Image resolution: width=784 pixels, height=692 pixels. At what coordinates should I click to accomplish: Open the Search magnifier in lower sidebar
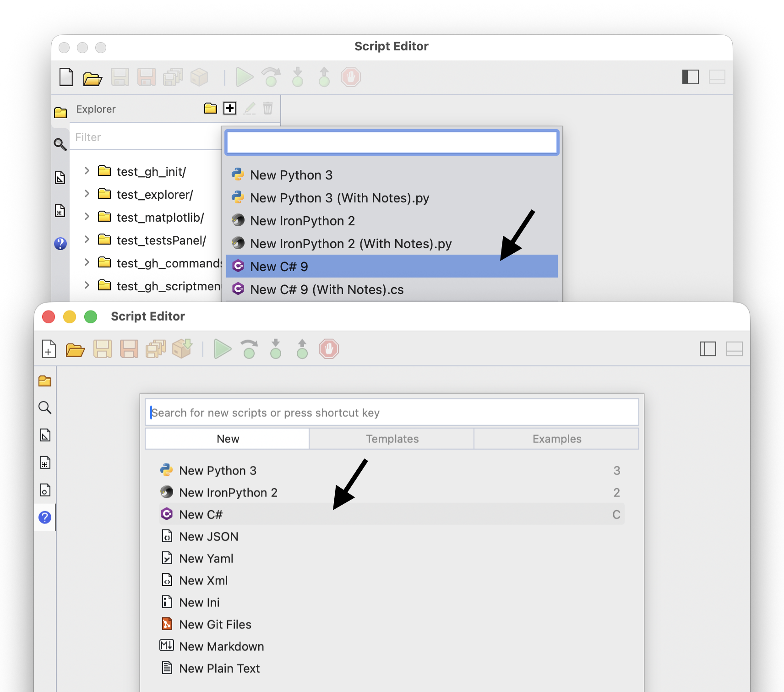pyautogui.click(x=45, y=408)
